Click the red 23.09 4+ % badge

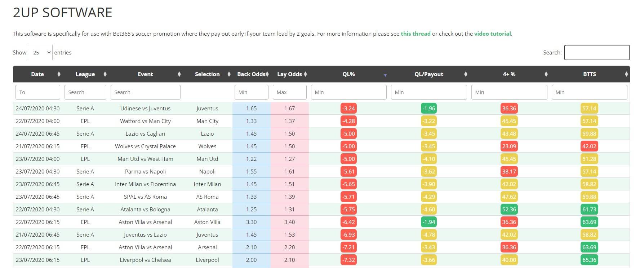coord(509,146)
